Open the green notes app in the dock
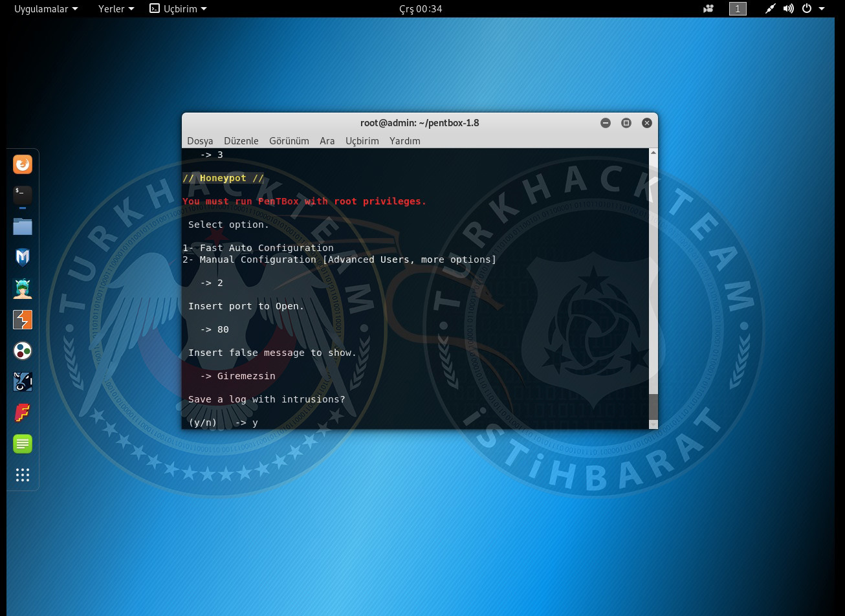 23,444
